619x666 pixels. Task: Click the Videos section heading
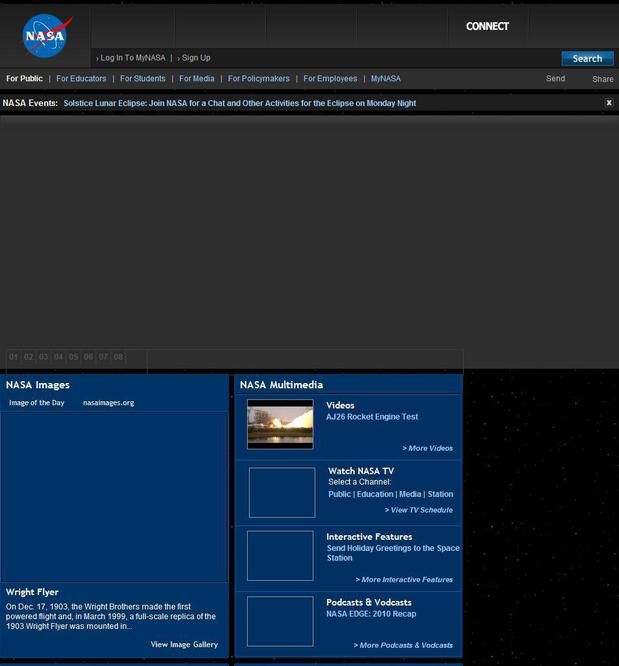click(340, 405)
